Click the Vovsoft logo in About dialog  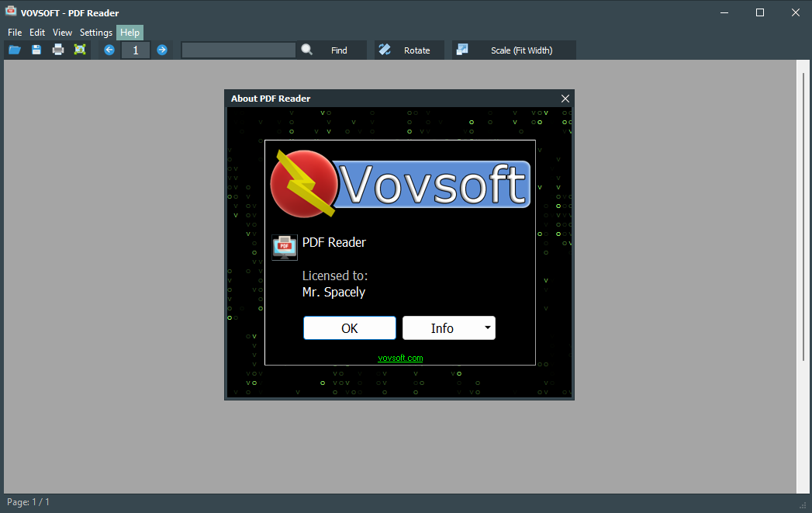tap(400, 183)
